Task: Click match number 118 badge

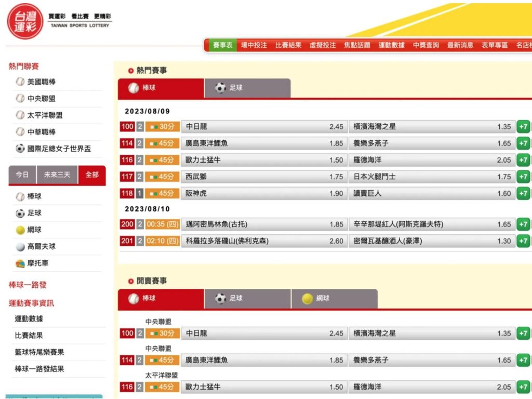Action: point(127,193)
